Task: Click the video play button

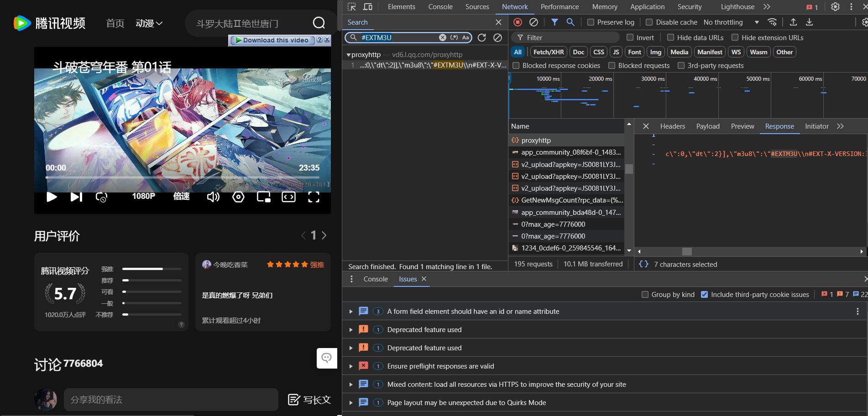Action: pyautogui.click(x=52, y=197)
